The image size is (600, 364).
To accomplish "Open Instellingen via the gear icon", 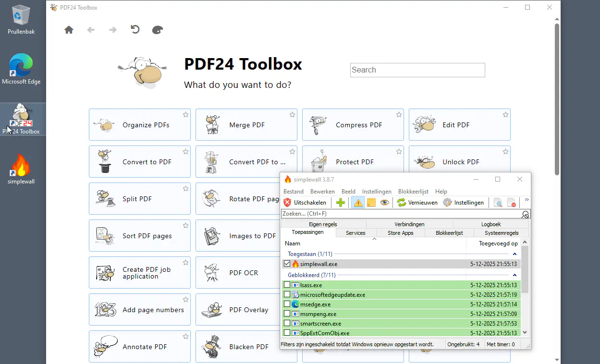I will coord(447,202).
